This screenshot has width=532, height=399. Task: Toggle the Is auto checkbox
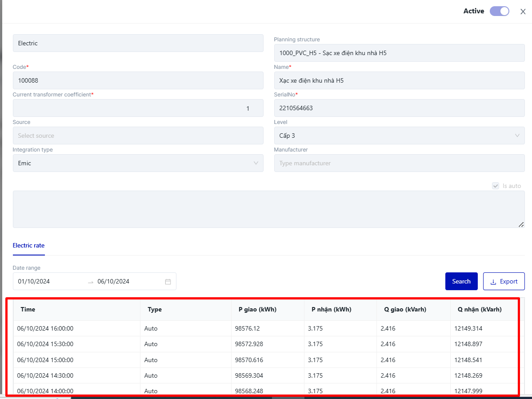[496, 186]
